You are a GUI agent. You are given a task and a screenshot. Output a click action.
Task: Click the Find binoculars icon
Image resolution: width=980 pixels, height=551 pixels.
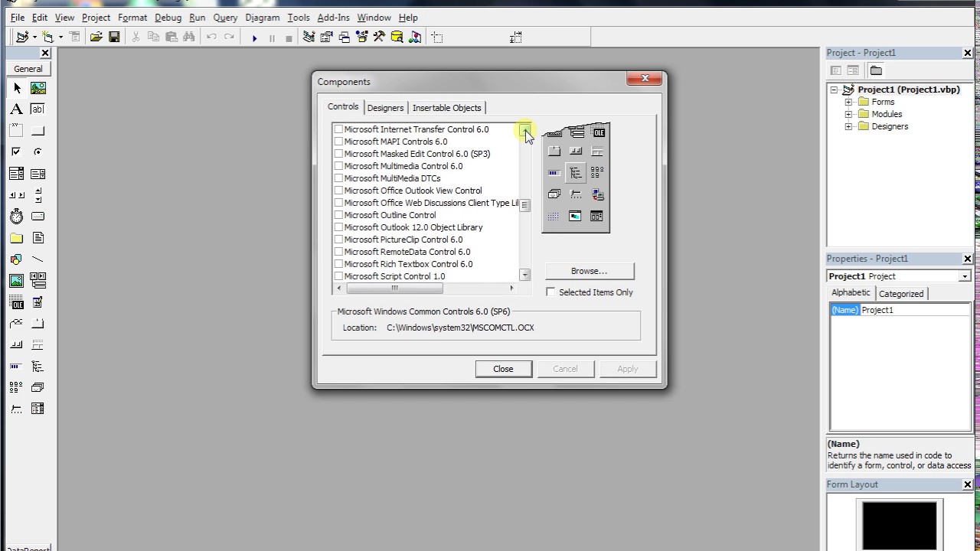(x=188, y=37)
